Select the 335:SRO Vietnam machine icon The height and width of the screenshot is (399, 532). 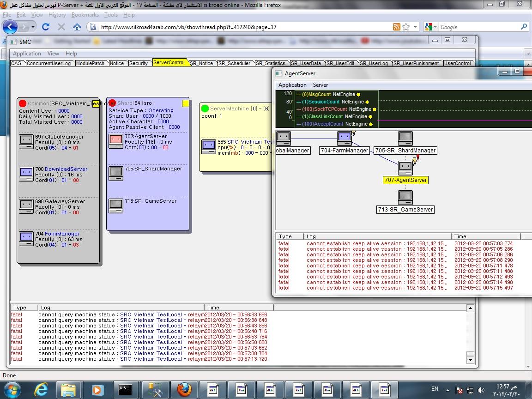point(209,146)
